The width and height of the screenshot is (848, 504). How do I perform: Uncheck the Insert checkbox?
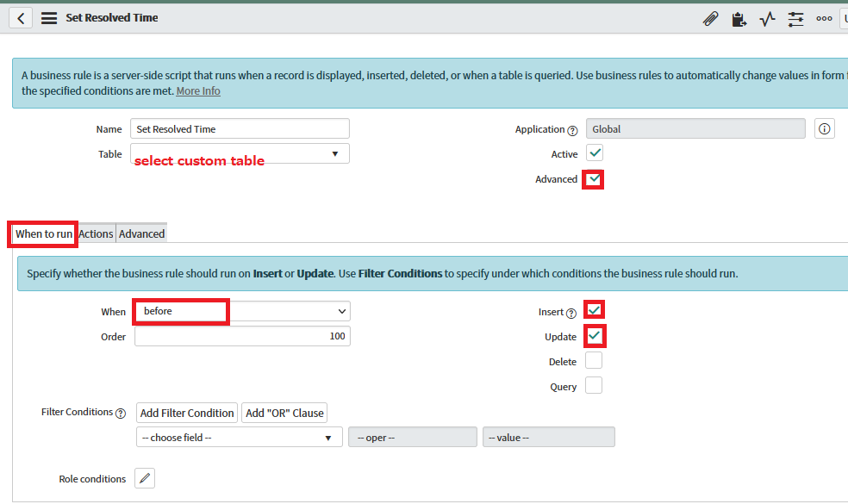click(593, 309)
